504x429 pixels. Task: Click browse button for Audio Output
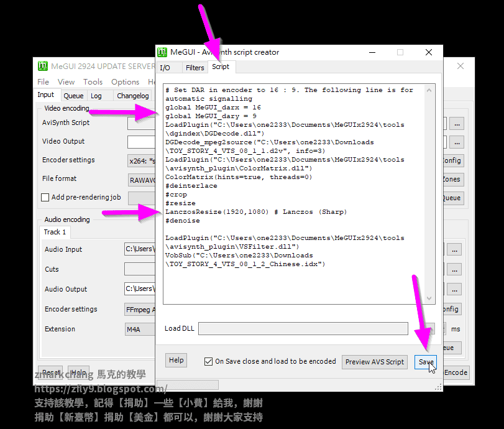pyautogui.click(x=454, y=290)
